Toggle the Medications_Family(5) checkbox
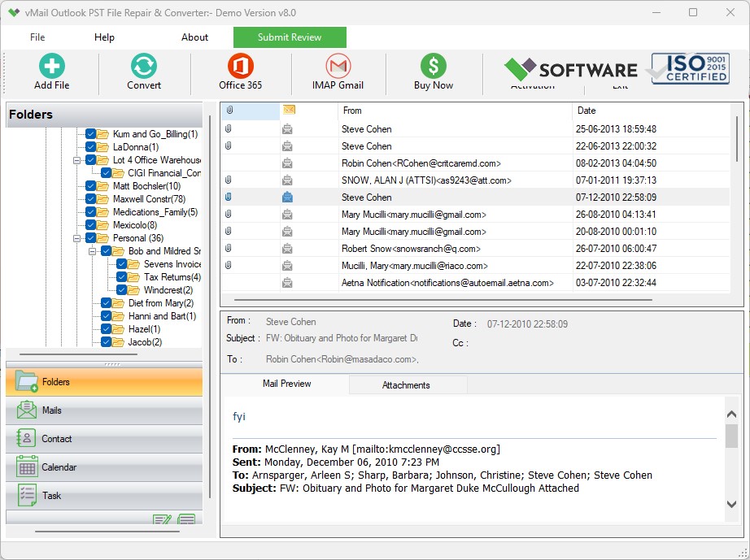The image size is (750, 560). [x=90, y=211]
